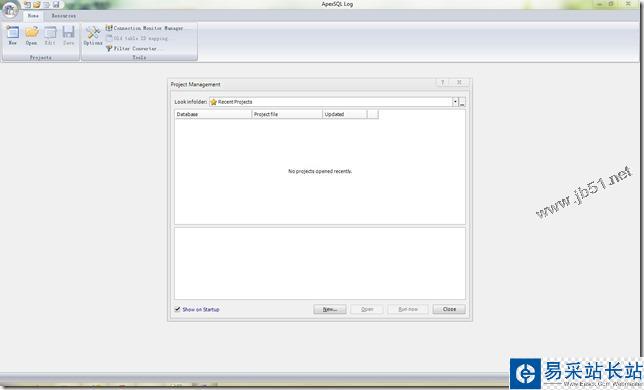Viewport: 644px width, 390px height.
Task: Click the help question mark in dialog title
Action: [x=442, y=83]
